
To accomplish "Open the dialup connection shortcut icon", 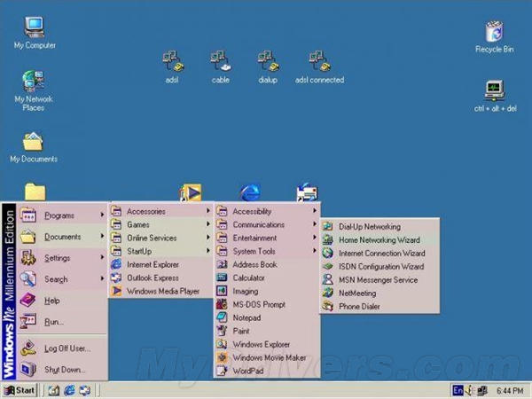I will [269, 61].
